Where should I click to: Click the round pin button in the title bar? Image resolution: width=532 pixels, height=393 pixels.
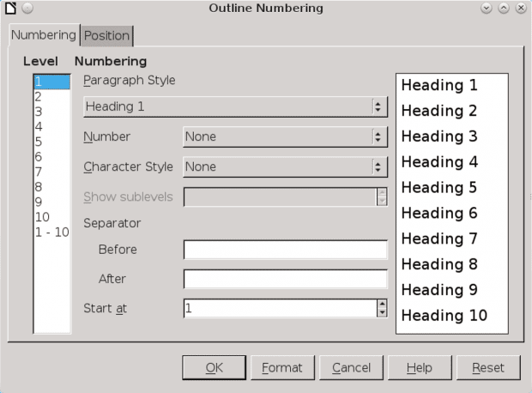[x=27, y=8]
